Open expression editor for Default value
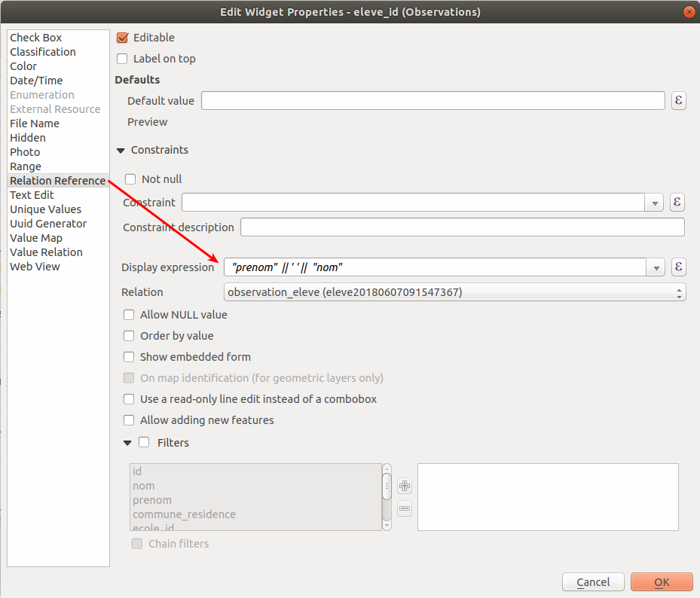The width and height of the screenshot is (700, 598). point(679,100)
